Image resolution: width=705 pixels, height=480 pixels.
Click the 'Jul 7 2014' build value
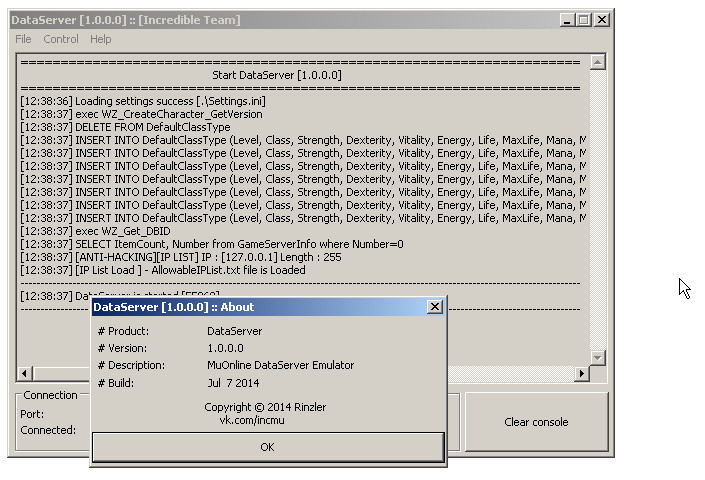pyautogui.click(x=233, y=383)
